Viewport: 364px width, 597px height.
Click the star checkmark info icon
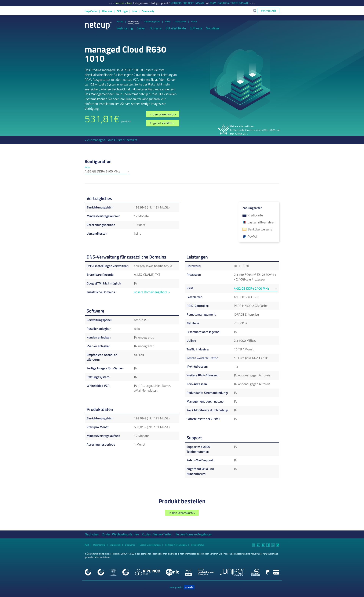click(224, 130)
